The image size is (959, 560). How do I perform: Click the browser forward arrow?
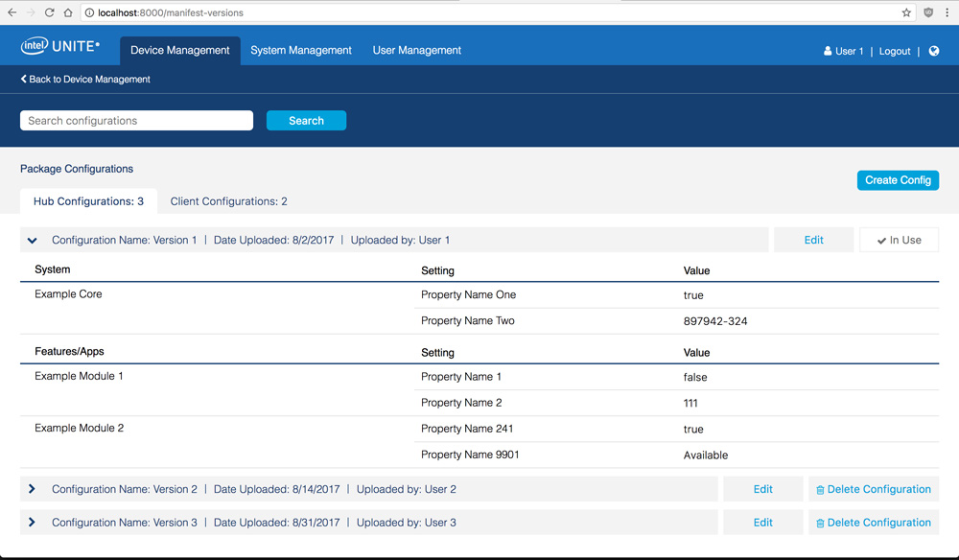coord(31,12)
